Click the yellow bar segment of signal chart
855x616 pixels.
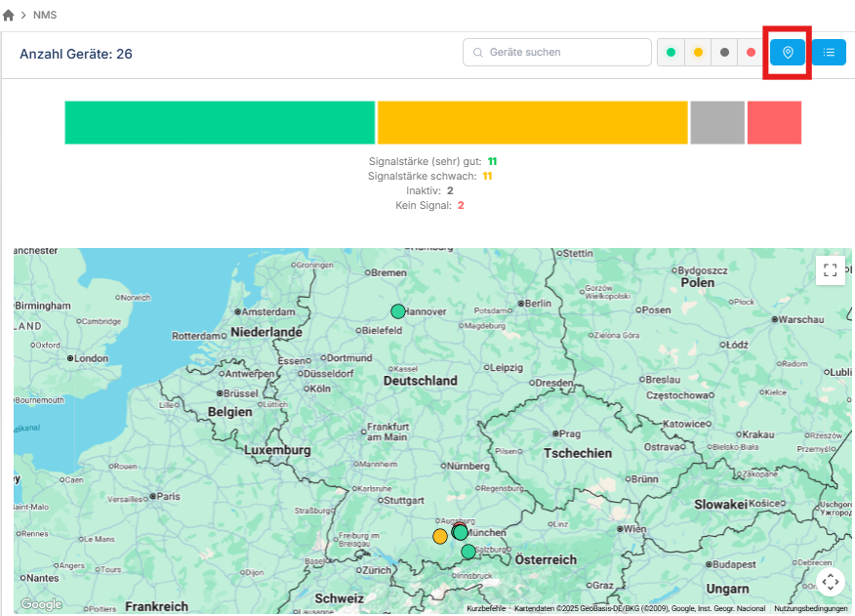(532, 122)
